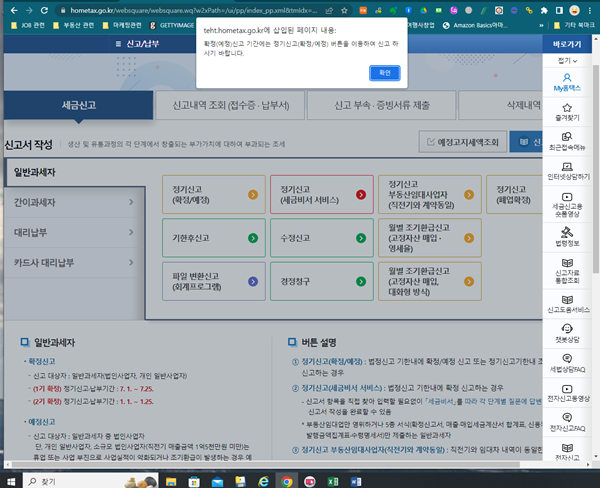Open the 마케팅관련 bookmark folder

pos(123,25)
